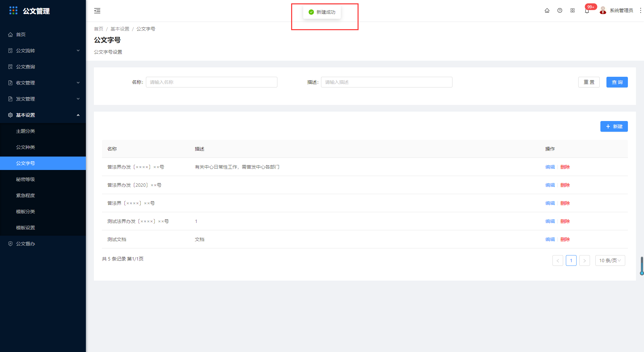This screenshot has width=644, height=352.
Task: Collapse the 基本设置 submenu chevron
Action: coord(78,115)
